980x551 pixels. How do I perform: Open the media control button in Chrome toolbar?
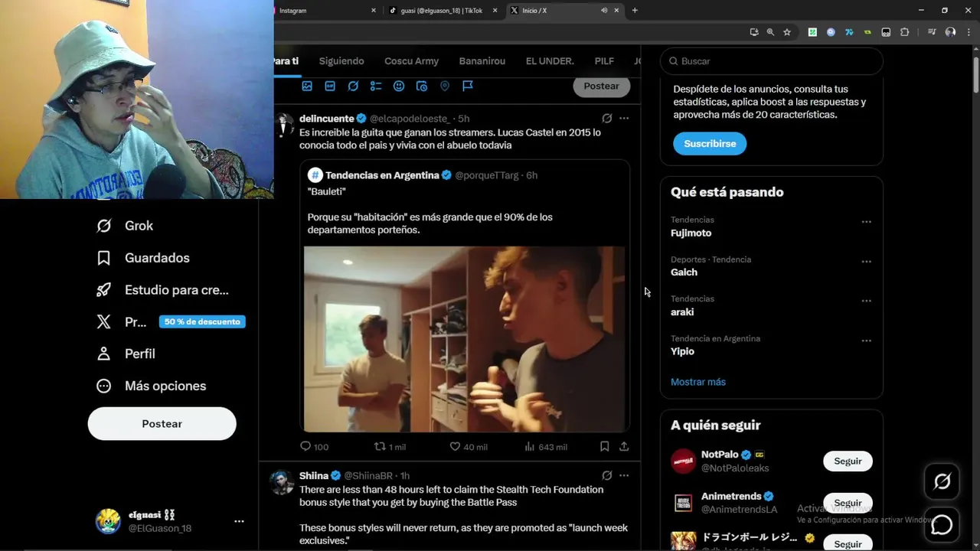pos(932,32)
